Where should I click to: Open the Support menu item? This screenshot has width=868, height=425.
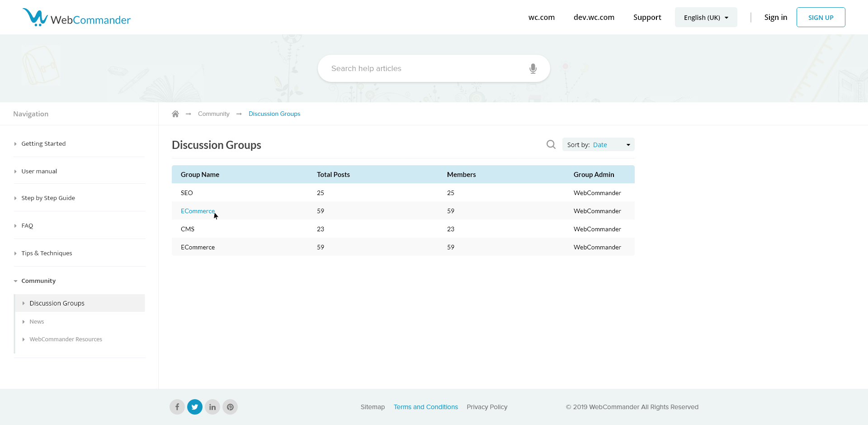(647, 18)
